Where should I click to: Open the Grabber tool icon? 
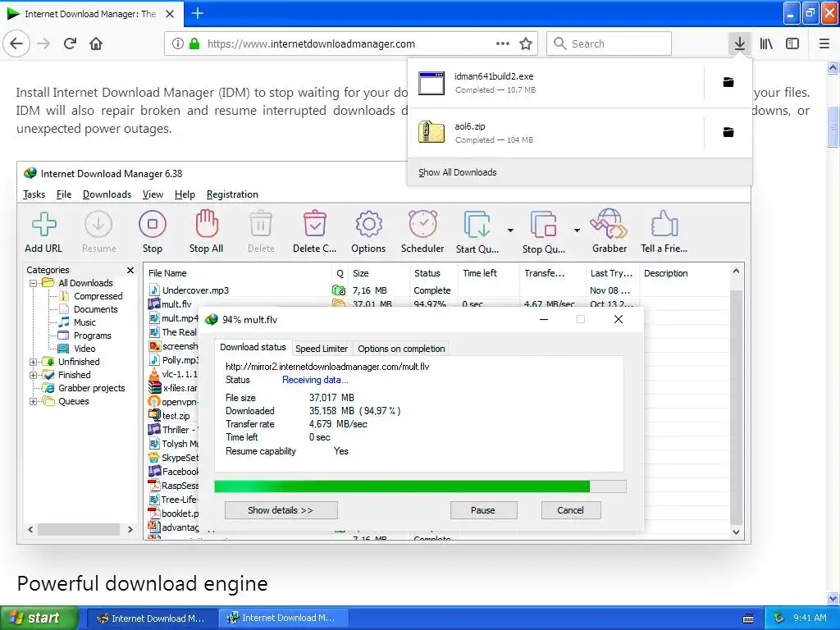(x=609, y=224)
